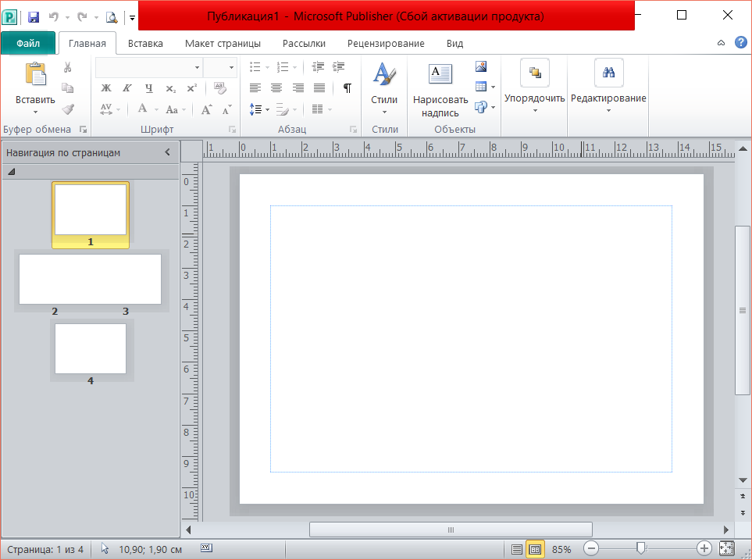Click the Cut scissors icon
Viewport: 752px width, 560px height.
[68, 67]
